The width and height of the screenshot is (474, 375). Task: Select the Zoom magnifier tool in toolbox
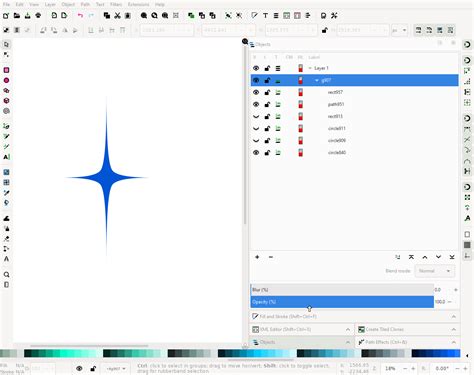click(x=6, y=275)
